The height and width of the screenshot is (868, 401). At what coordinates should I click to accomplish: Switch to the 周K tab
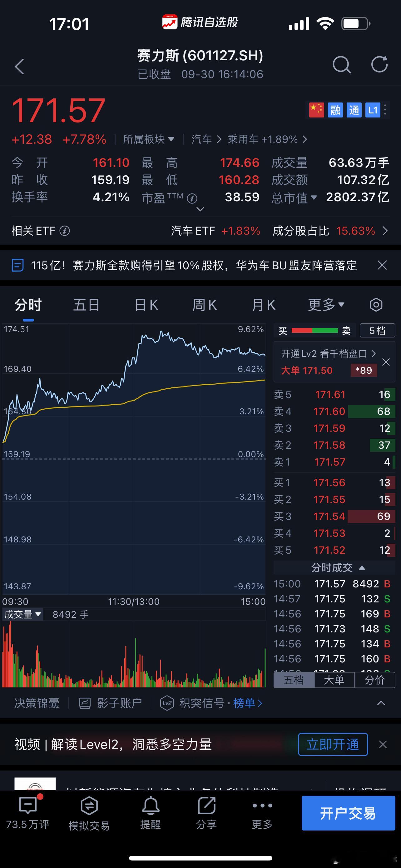point(204,305)
